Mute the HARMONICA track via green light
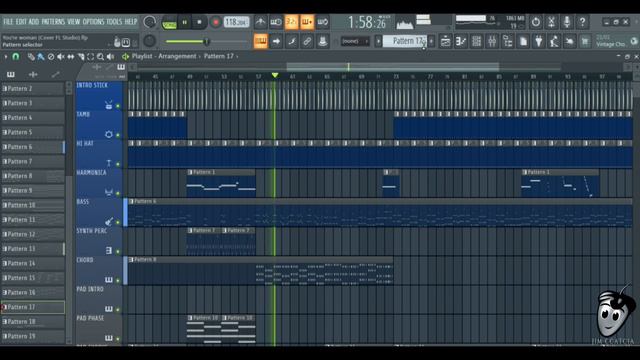The image size is (640, 360). (118, 193)
